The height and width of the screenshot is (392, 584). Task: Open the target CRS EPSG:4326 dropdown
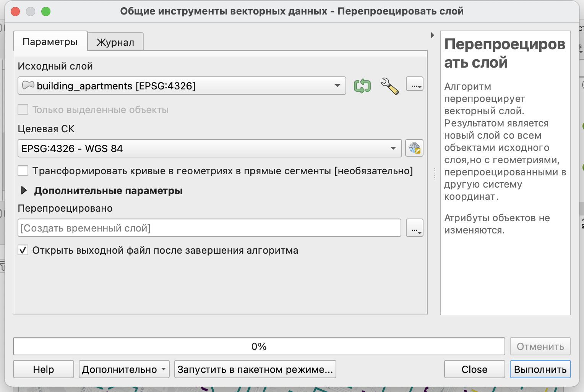click(209, 148)
